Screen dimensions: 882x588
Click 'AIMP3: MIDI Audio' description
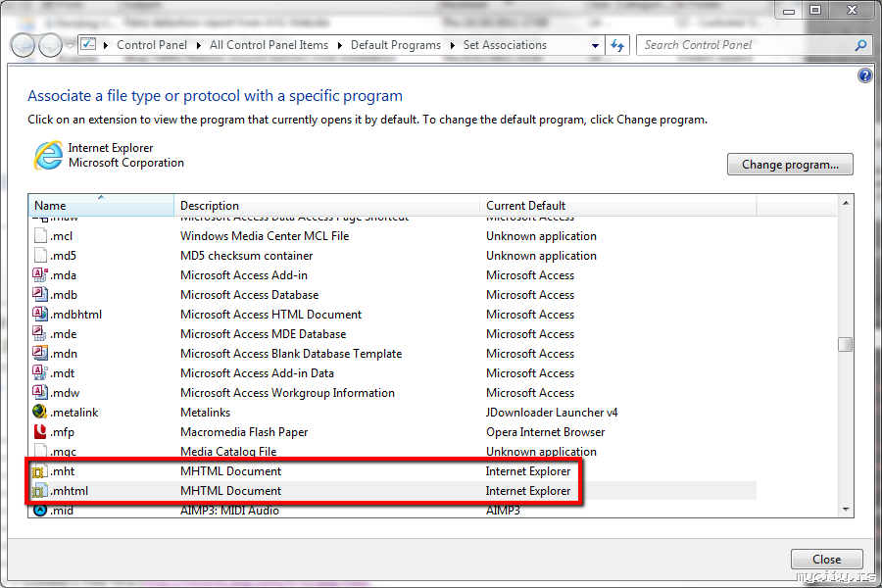(x=229, y=510)
